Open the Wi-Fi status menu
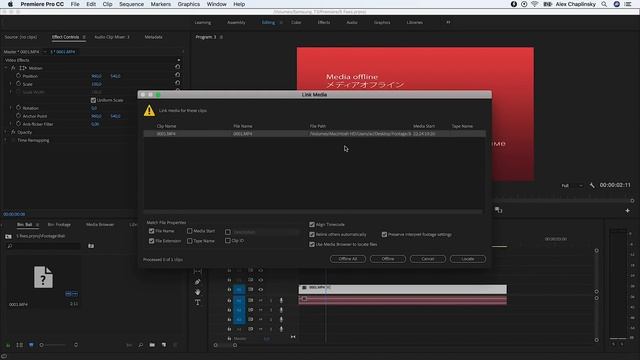640x360 pixels. (x=535, y=4)
